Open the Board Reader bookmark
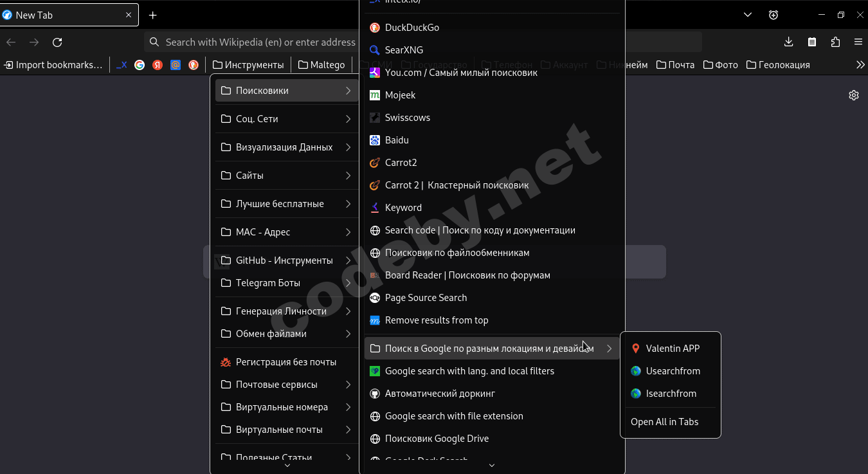868x474 pixels. pos(492,275)
